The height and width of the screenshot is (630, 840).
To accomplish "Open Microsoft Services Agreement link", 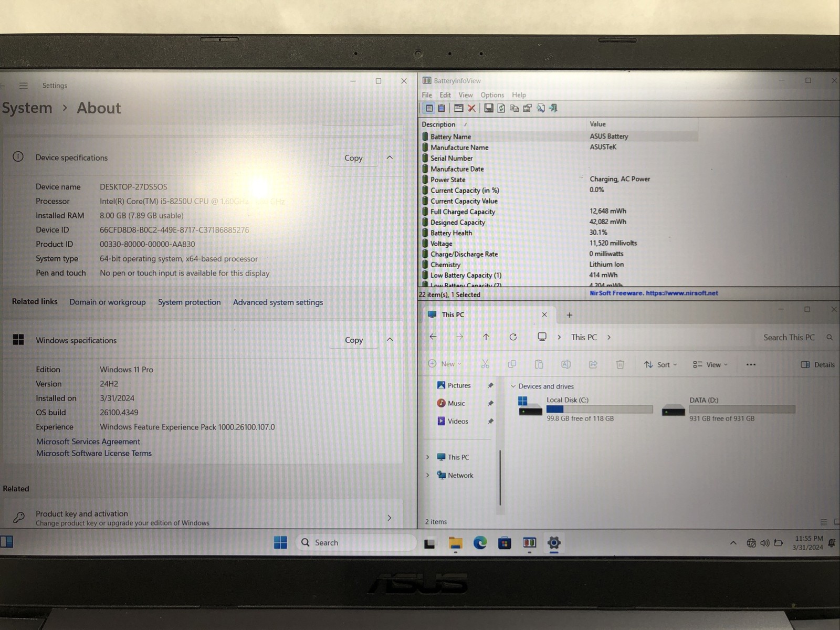I will pos(88,442).
